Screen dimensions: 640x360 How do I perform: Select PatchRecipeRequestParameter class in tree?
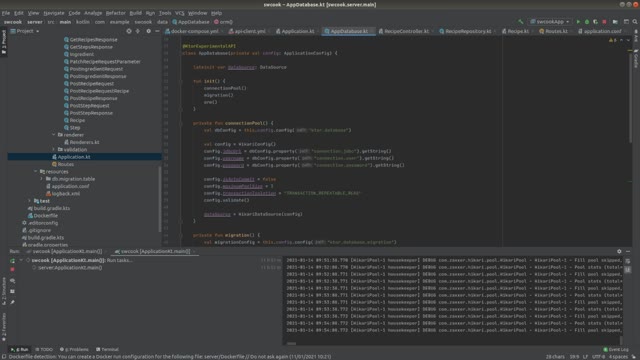click(105, 62)
